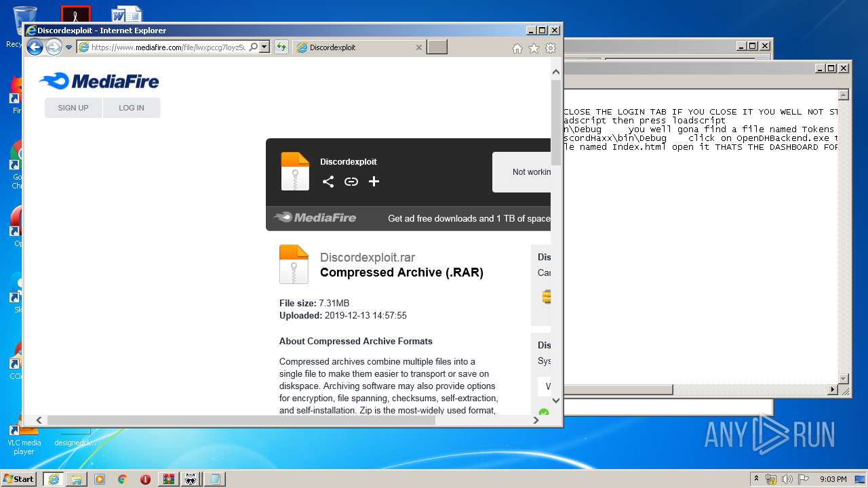
Task: Click Internet Explorer taskbar icon
Action: pos(53,479)
